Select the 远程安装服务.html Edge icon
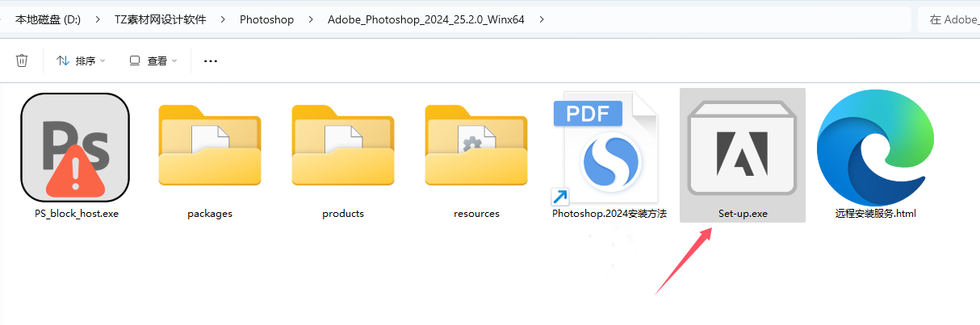This screenshot has height=325, width=980. (x=875, y=147)
